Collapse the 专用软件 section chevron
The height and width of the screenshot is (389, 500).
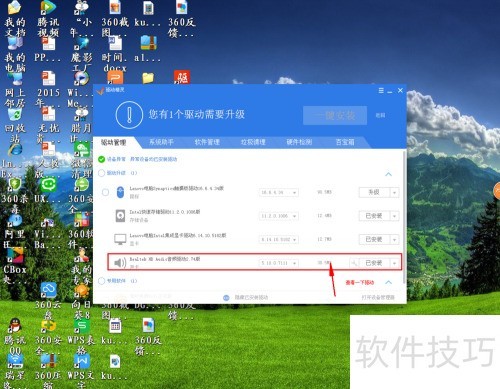(x=388, y=282)
